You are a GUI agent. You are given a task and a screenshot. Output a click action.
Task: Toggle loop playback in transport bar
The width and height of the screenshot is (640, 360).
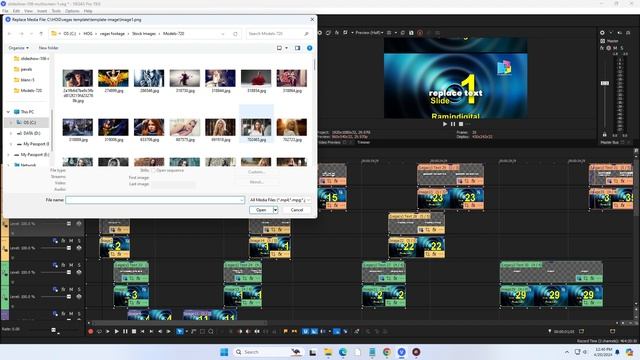[x=99, y=331]
